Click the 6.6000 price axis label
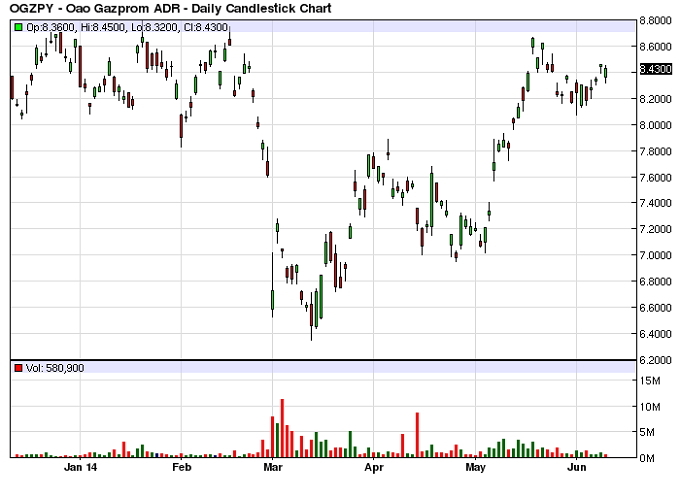Screen dimensions: 680x497 tap(655, 307)
